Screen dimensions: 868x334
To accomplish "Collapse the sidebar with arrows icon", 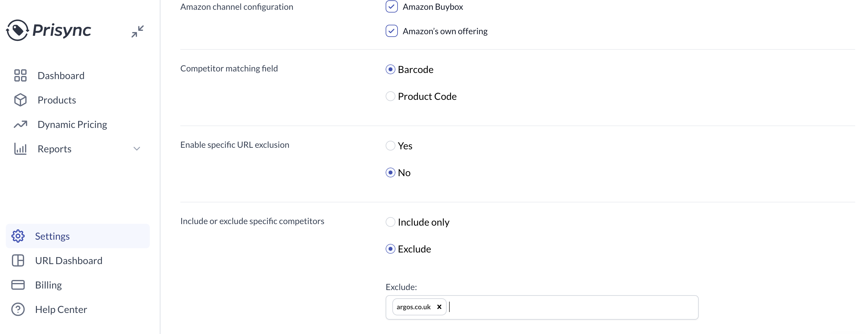I will click(x=138, y=31).
